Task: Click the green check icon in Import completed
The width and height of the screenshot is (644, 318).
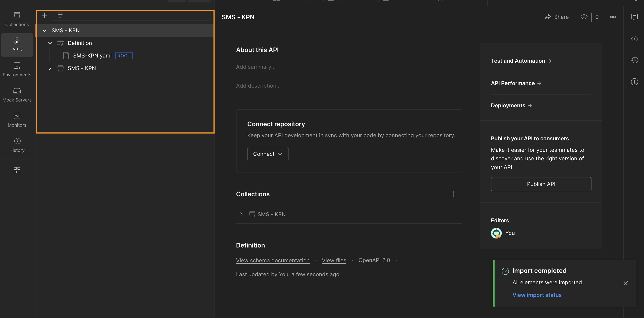Action: click(x=505, y=271)
